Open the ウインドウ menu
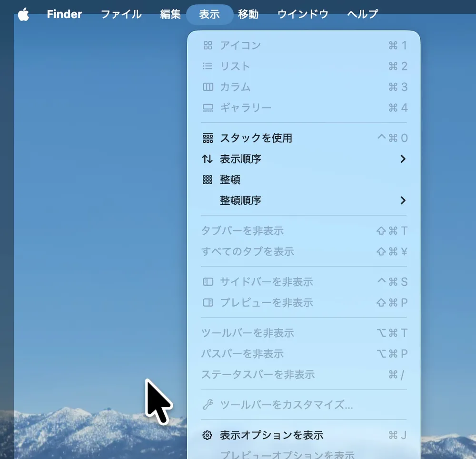476x459 pixels. [x=303, y=14]
